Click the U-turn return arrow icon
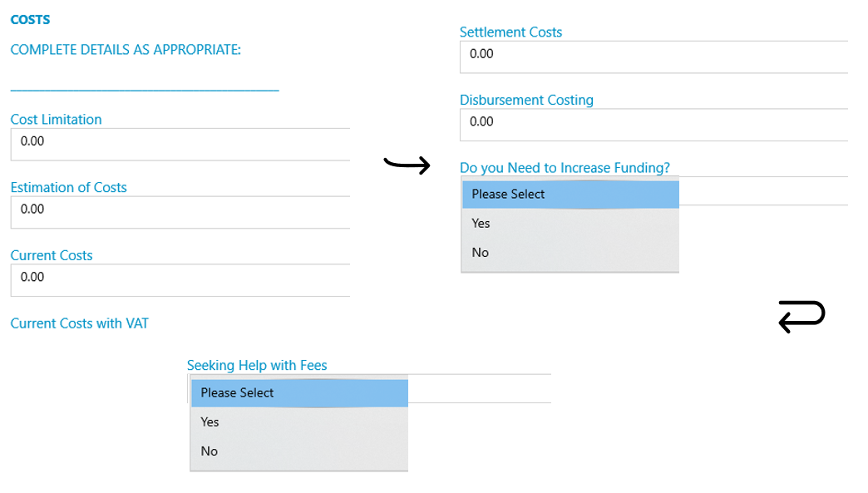The height and width of the screenshot is (493, 868). (801, 317)
